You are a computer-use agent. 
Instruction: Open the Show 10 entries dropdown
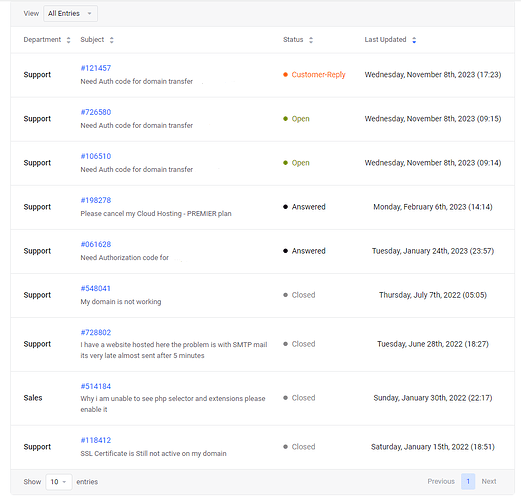(x=59, y=482)
